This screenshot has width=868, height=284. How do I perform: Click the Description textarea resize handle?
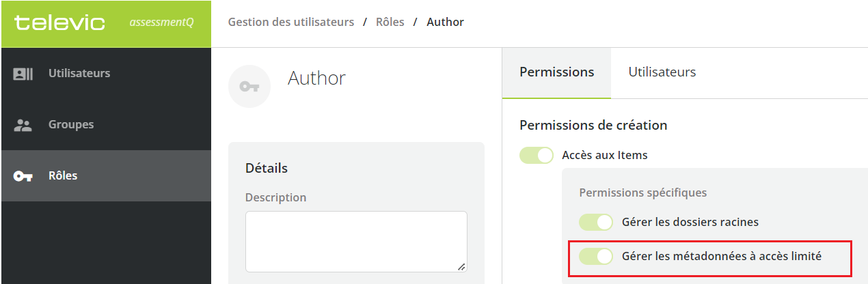[462, 267]
